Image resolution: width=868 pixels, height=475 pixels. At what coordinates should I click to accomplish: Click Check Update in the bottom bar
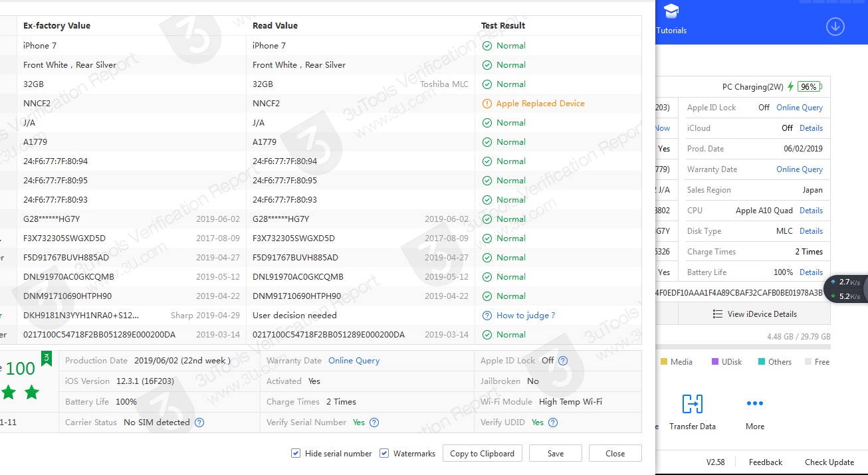(x=829, y=462)
